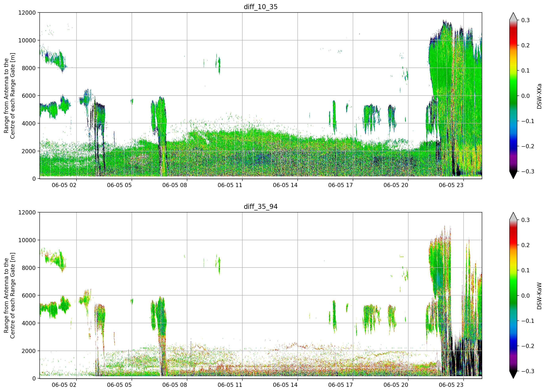This screenshot has width=546, height=392.
Task: Click the 12000 y-axis label in top plot
Action: [x=27, y=13]
